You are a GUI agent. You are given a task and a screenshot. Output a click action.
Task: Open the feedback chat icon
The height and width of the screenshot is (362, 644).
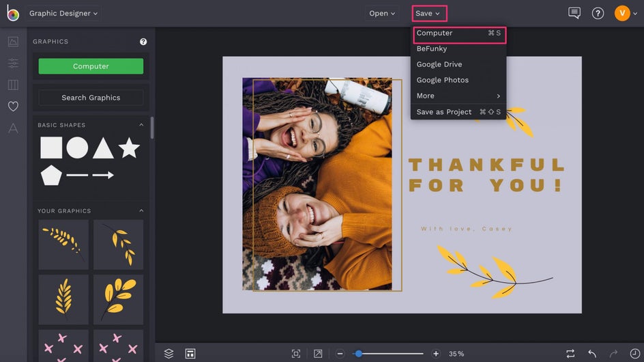tap(574, 13)
